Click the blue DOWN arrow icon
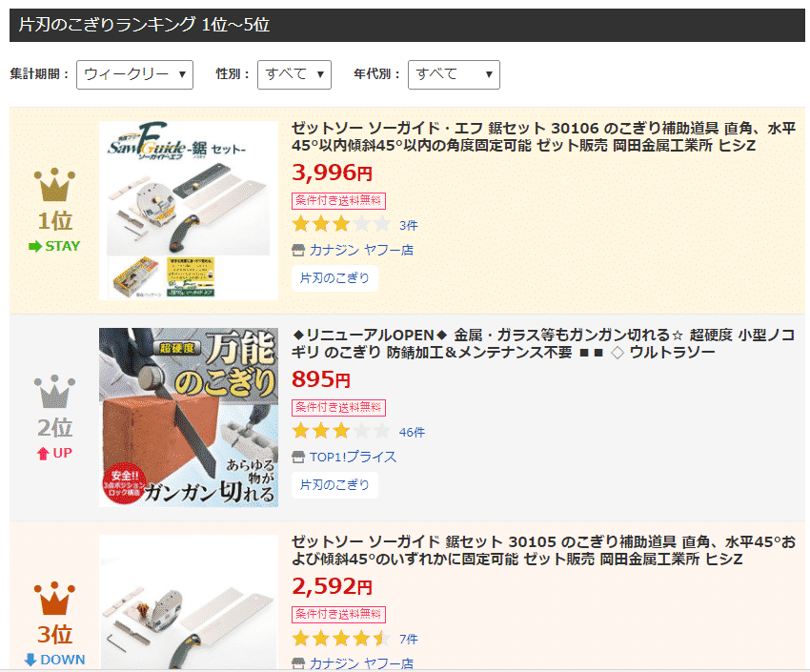The image size is (810, 672). (x=30, y=660)
